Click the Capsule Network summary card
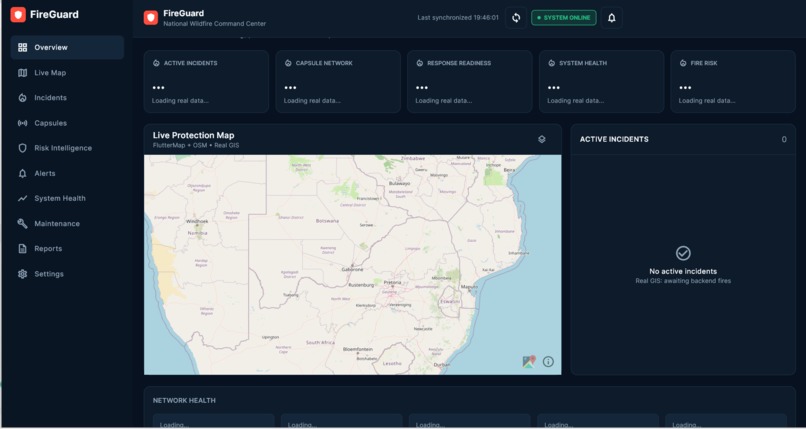This screenshot has height=429, width=806. tap(338, 82)
